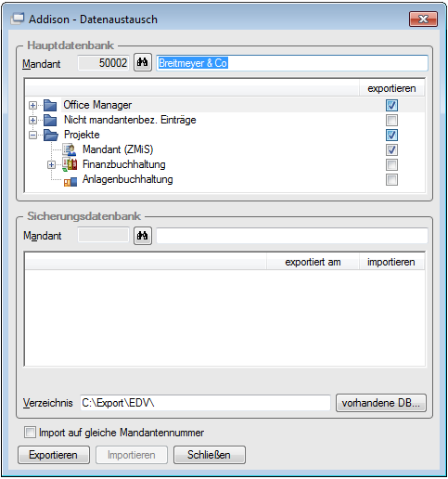The image size is (448, 479).
Task: Click the Verzeichnis path field
Action: [x=205, y=403]
